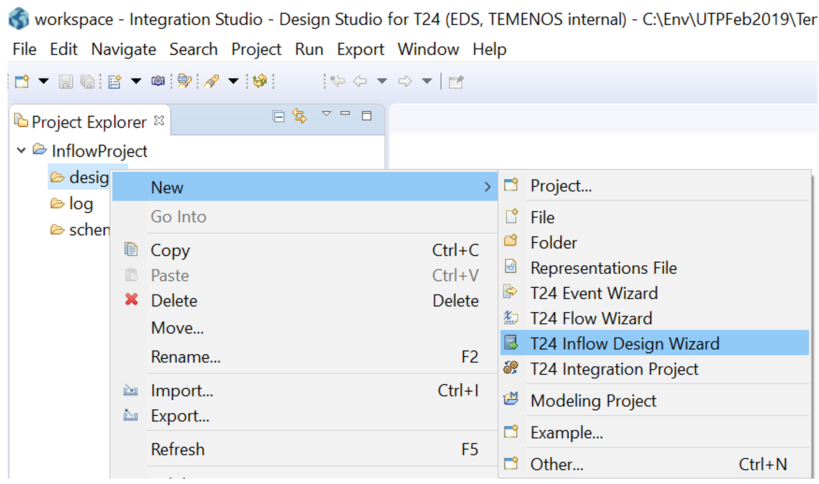Screen dimensions: 819x484
Task: Open the Project Explorer view menu triangle
Action: [x=326, y=115]
